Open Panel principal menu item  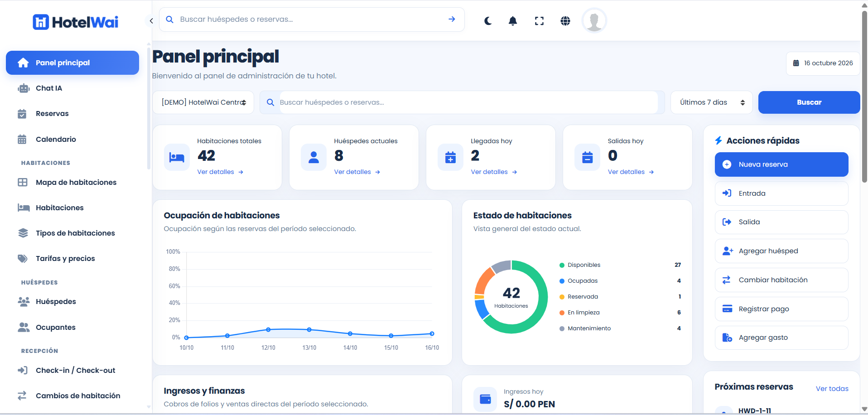click(72, 63)
